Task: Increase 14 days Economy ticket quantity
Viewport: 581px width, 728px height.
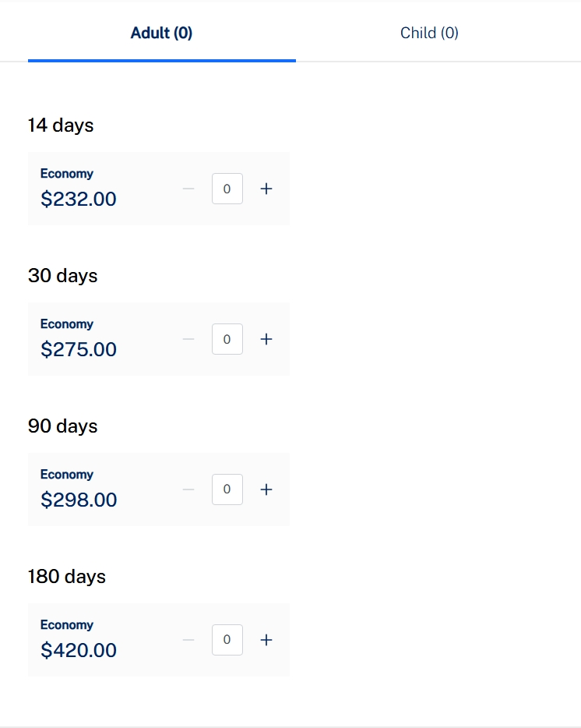Action: coord(266,189)
